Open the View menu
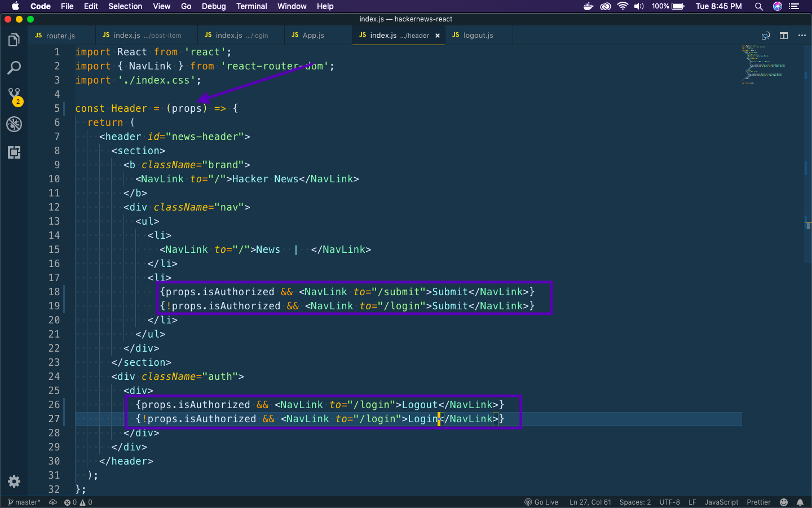The height and width of the screenshot is (508, 812). (x=161, y=6)
